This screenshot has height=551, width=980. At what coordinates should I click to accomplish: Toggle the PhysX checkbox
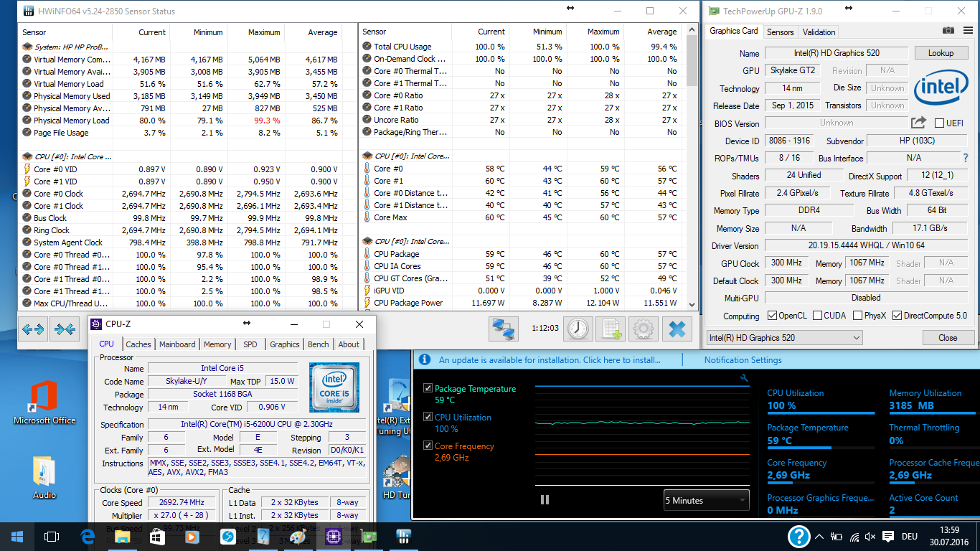858,316
